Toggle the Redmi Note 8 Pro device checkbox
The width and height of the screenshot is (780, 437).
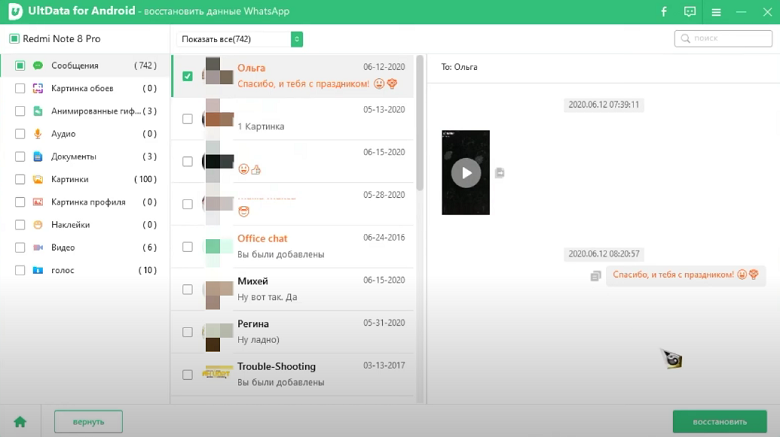(14, 38)
